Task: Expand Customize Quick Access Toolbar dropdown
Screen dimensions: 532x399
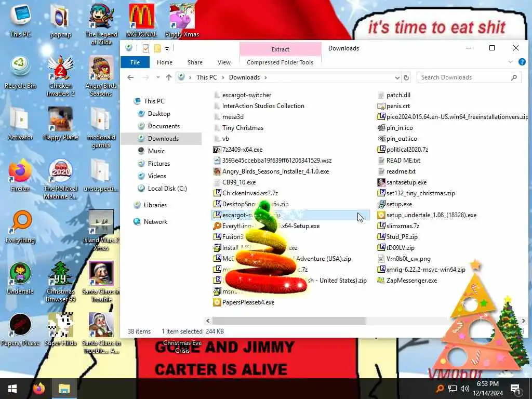Action: coord(167,49)
